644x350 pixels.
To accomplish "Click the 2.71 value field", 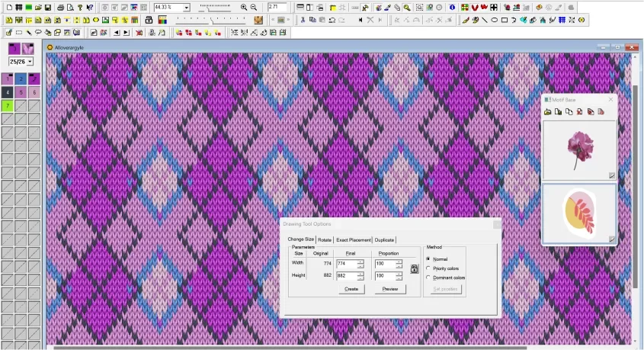I will tap(276, 8).
